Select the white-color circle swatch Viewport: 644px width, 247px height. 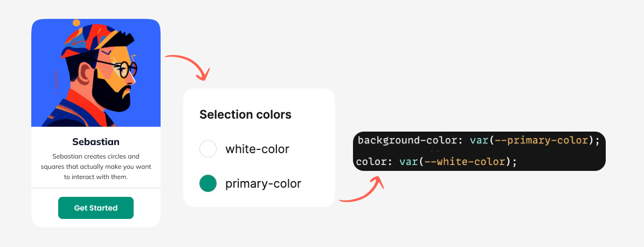click(208, 149)
